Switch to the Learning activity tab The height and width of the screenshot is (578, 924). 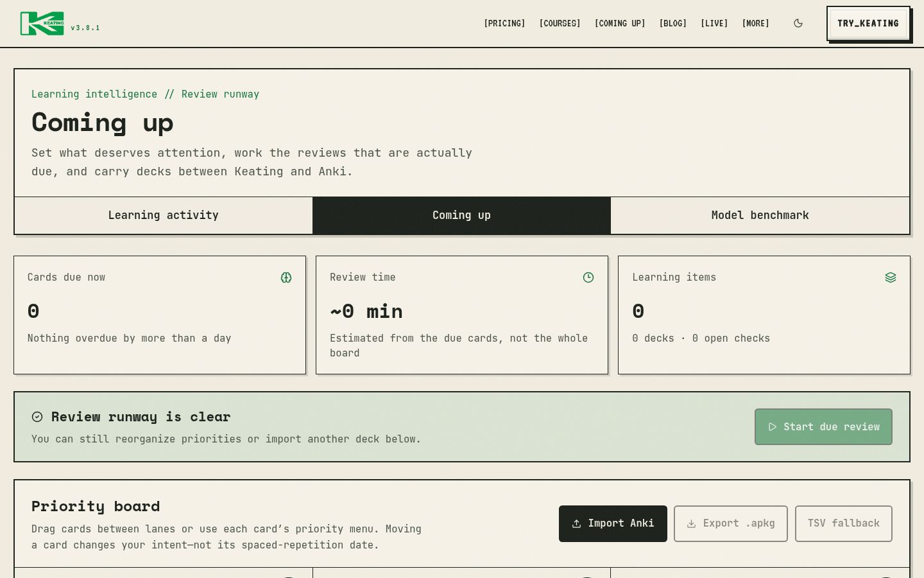164,215
